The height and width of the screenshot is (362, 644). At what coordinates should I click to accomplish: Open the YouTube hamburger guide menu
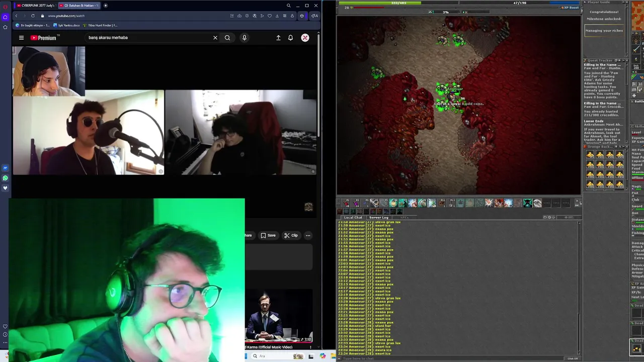(x=21, y=38)
